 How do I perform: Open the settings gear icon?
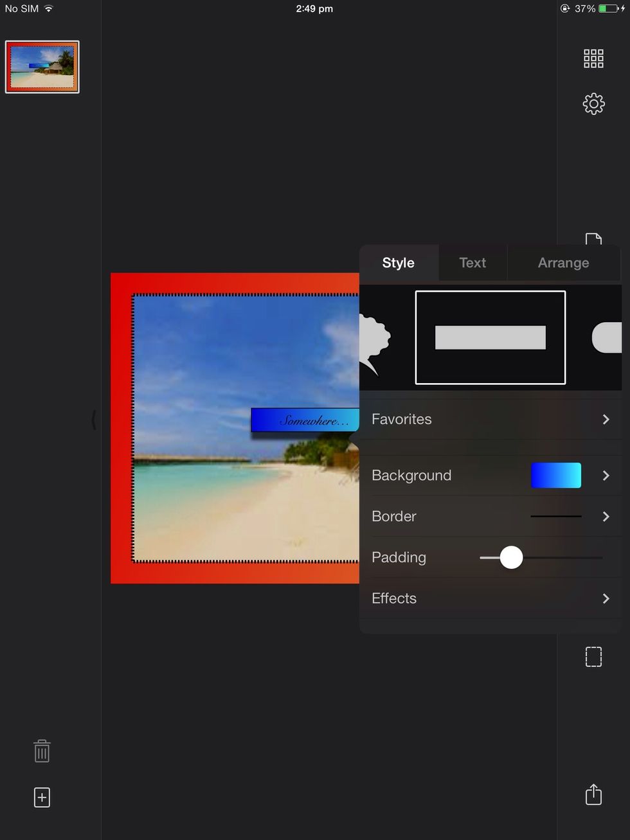[593, 104]
